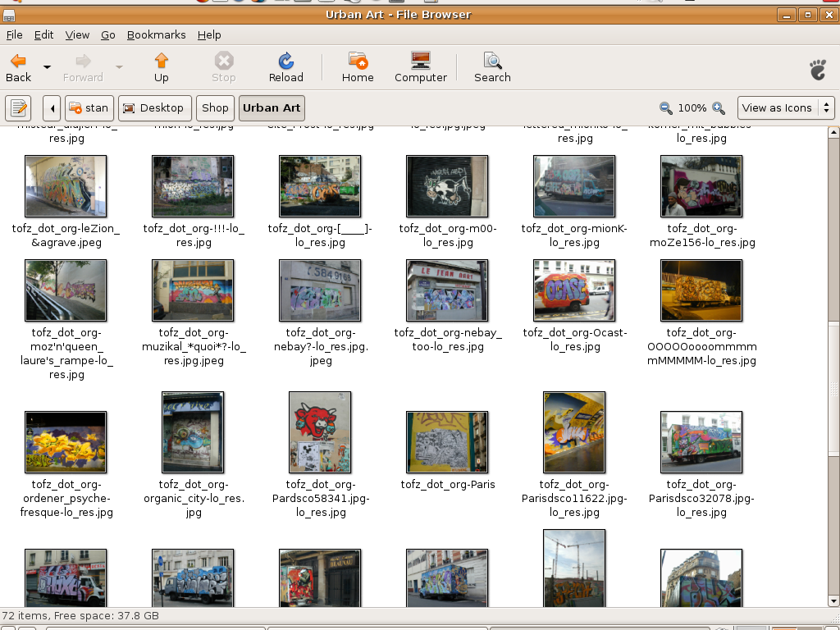Zoom in with the plus magnifier

pyautogui.click(x=719, y=108)
